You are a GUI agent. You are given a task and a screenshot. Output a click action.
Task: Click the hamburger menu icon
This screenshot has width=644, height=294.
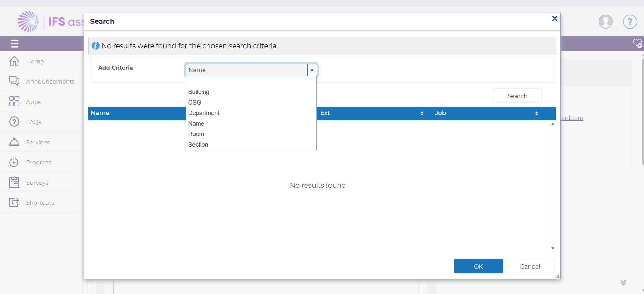coord(14,44)
